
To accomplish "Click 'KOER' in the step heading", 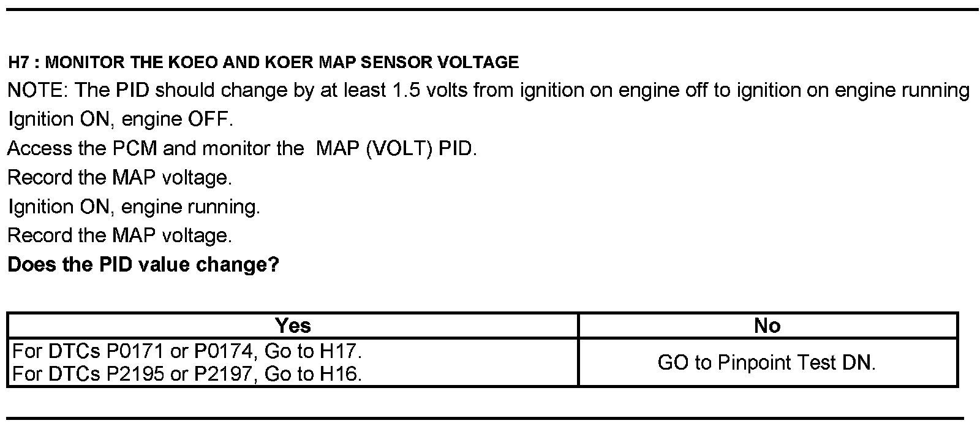I will point(292,62).
